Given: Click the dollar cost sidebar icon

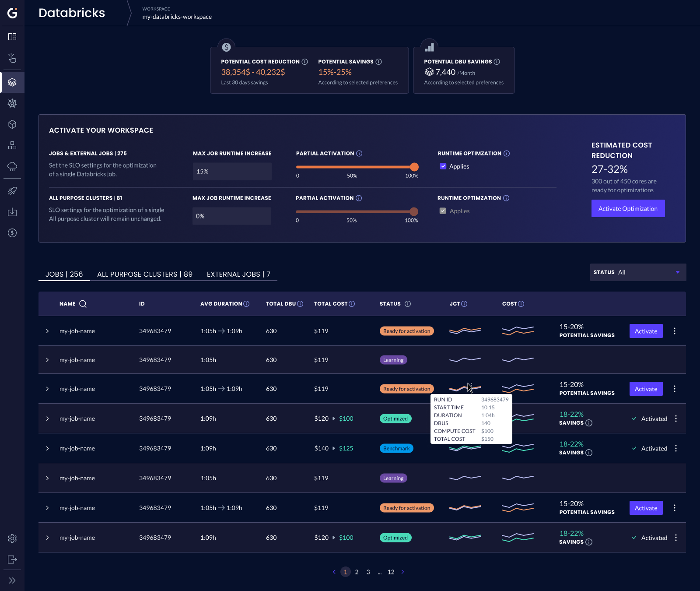Looking at the screenshot, I should 12,233.
